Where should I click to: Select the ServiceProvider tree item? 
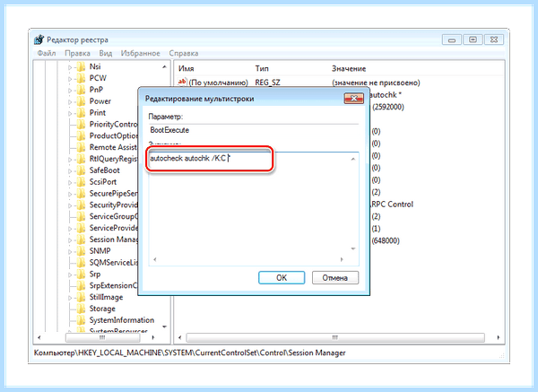(113, 228)
